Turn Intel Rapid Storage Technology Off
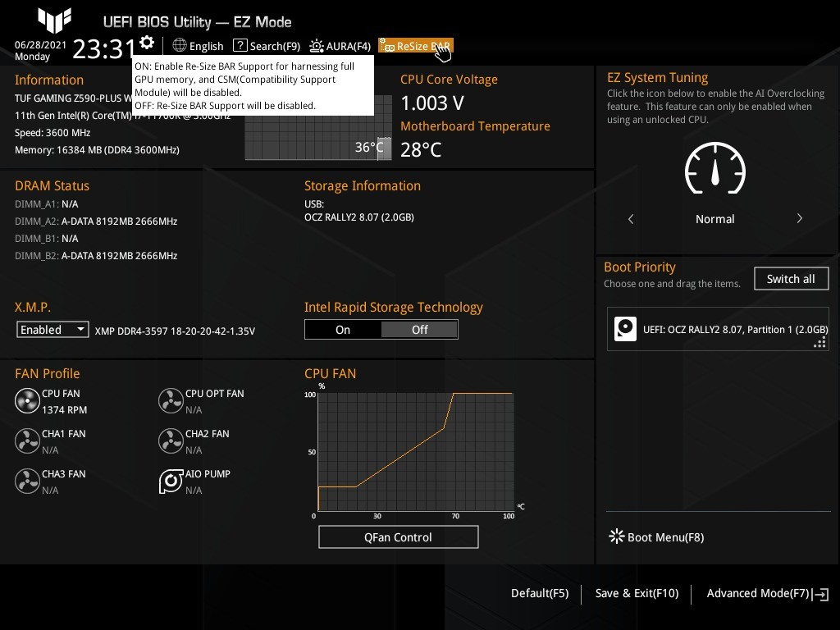This screenshot has height=630, width=840. coord(419,330)
